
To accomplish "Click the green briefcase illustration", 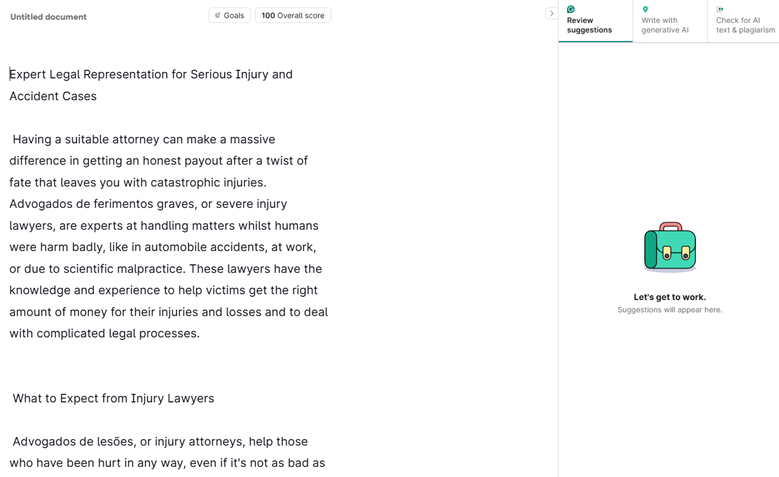I will pos(669,247).
